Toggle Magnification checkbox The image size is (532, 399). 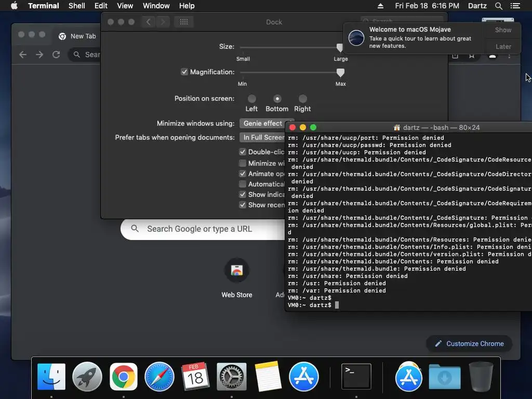click(184, 72)
